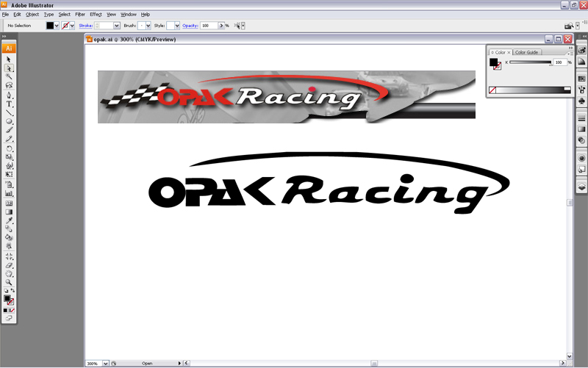The height and width of the screenshot is (368, 588).
Task: Select the Line Segment tool
Action: [9, 113]
